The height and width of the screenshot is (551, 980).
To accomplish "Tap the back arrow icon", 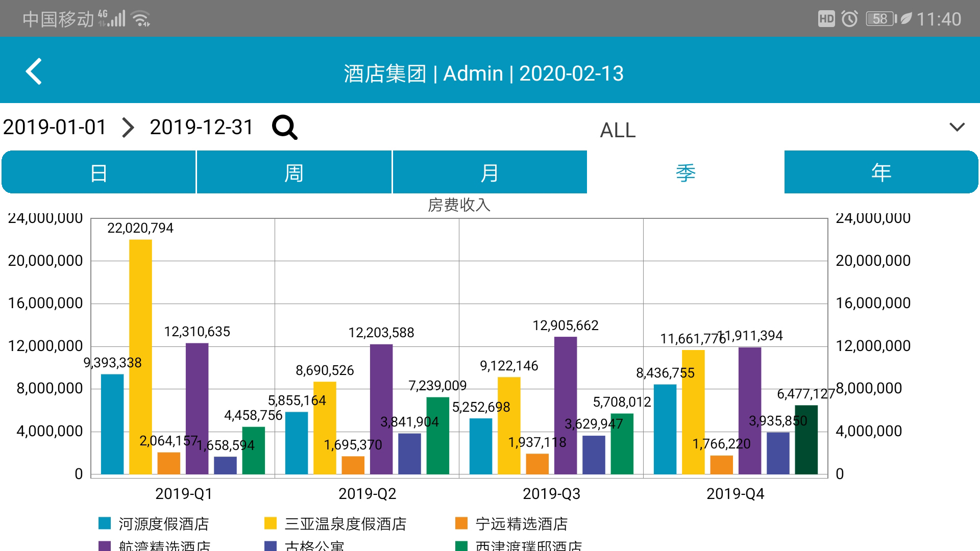I will coord(34,71).
